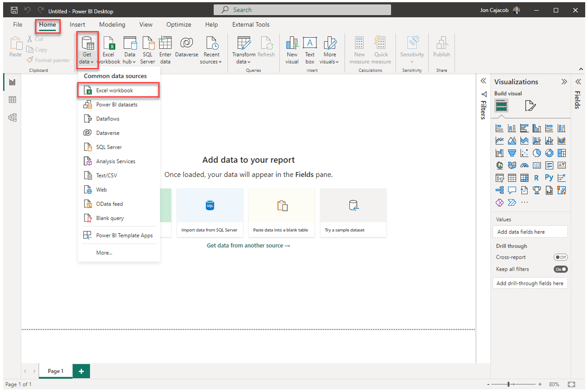The width and height of the screenshot is (587, 392).
Task: Choose the matrix visual
Action: point(524,178)
